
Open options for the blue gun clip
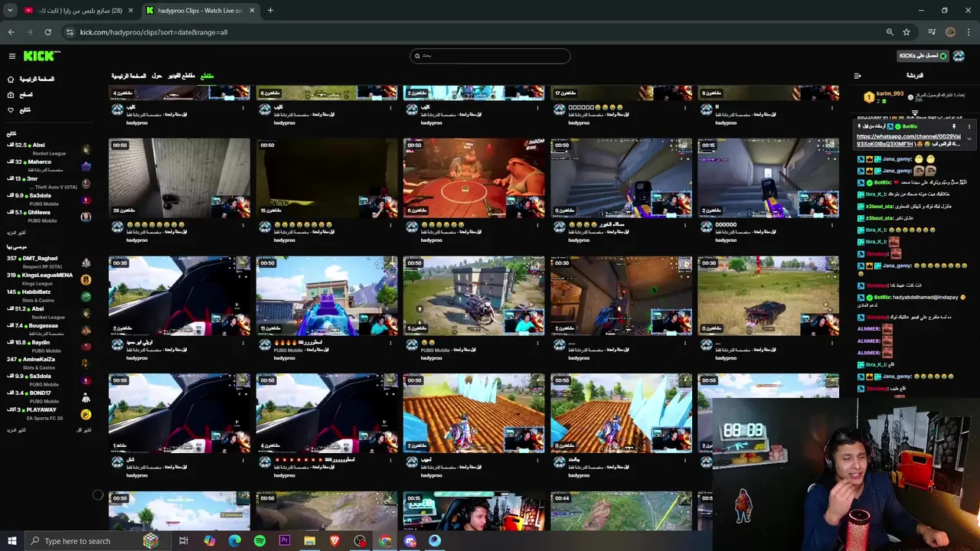pos(390,343)
